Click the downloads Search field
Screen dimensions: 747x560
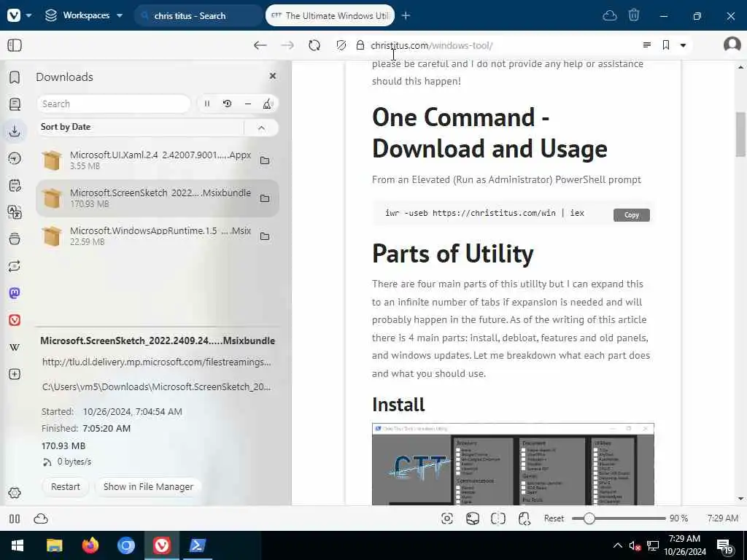coord(113,104)
